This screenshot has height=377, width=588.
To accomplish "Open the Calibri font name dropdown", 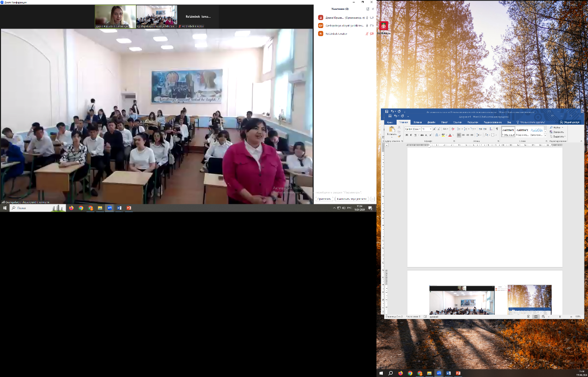I will (x=419, y=129).
